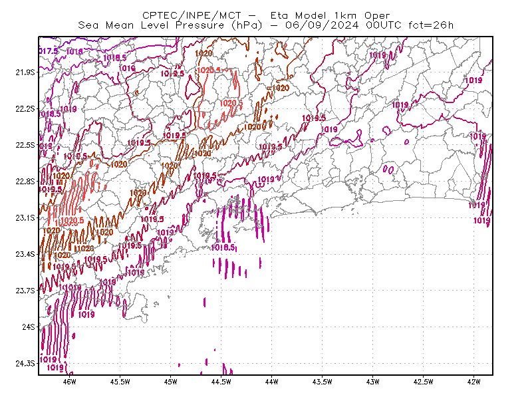Click the 42.5W longitude axis label
The image size is (532, 411).
pos(424,382)
